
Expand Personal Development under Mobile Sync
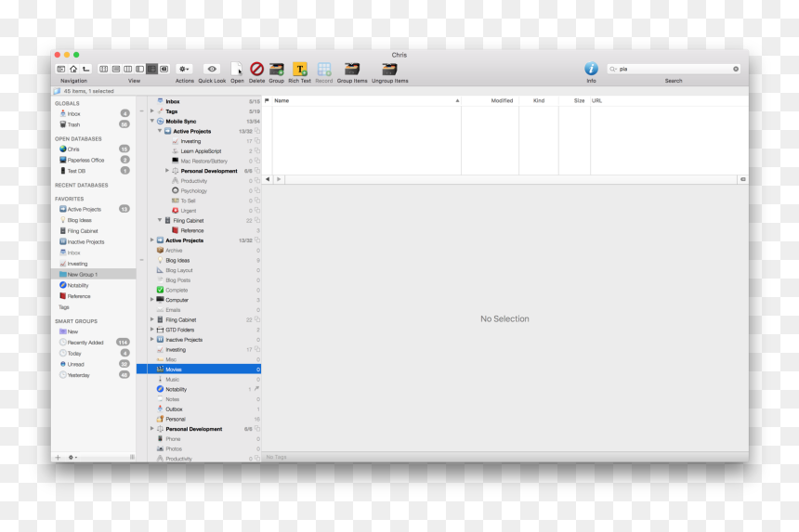[166, 171]
